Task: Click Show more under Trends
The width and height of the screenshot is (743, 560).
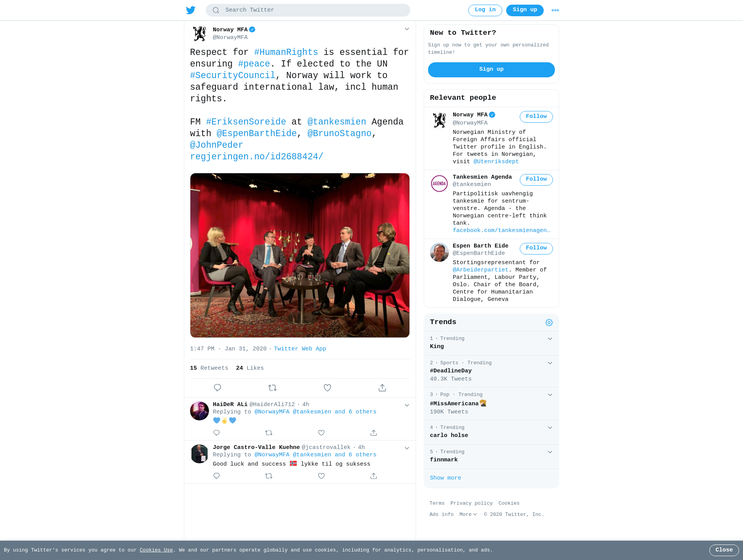Action: click(445, 478)
